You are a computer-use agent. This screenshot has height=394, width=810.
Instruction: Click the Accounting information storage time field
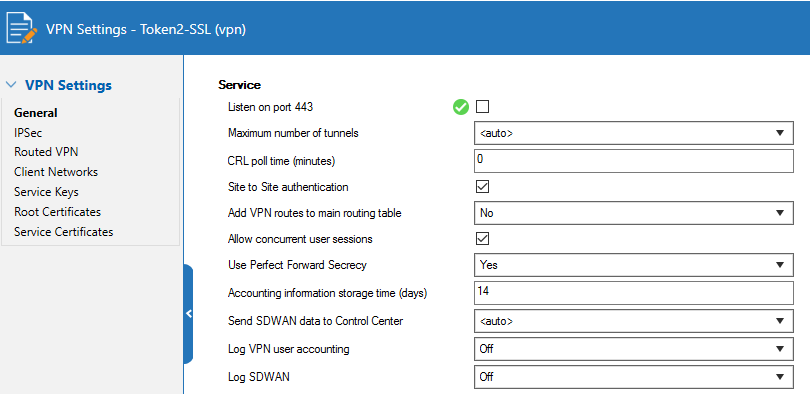pyautogui.click(x=634, y=293)
